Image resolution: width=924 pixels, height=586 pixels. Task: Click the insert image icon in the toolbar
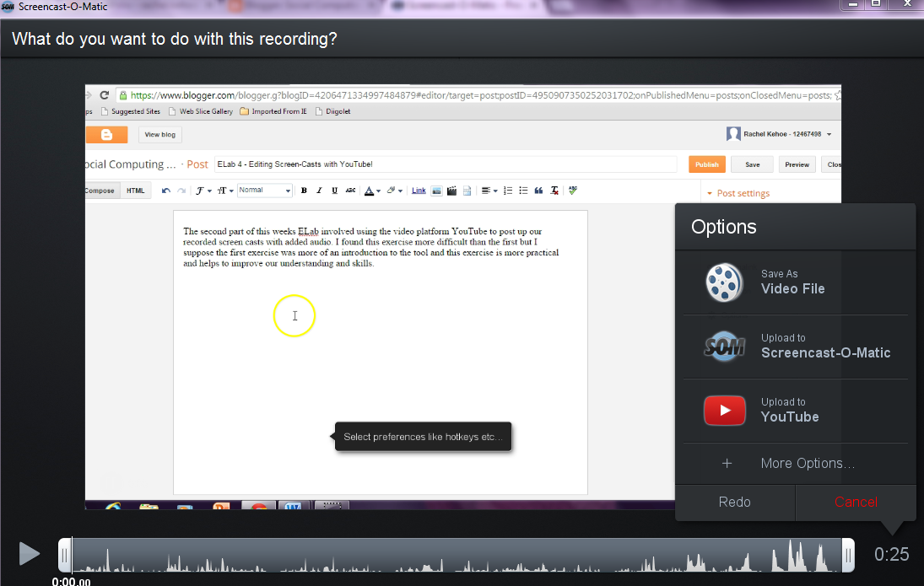[x=436, y=191]
